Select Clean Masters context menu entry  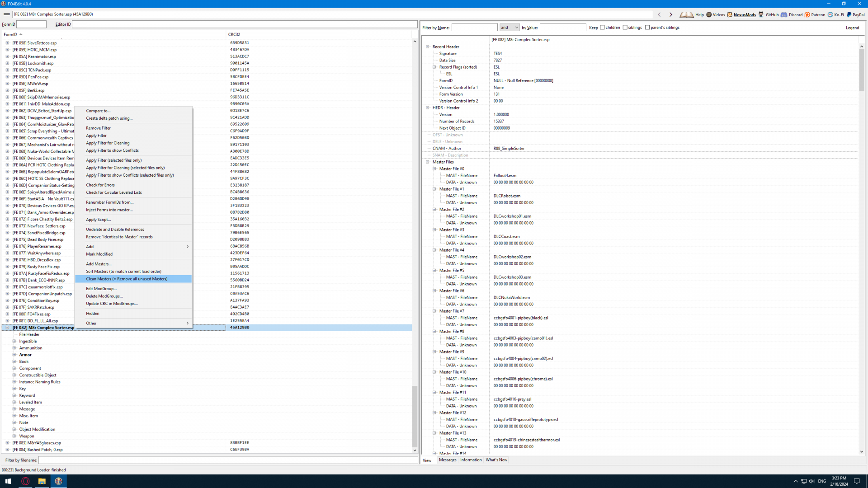tap(127, 279)
